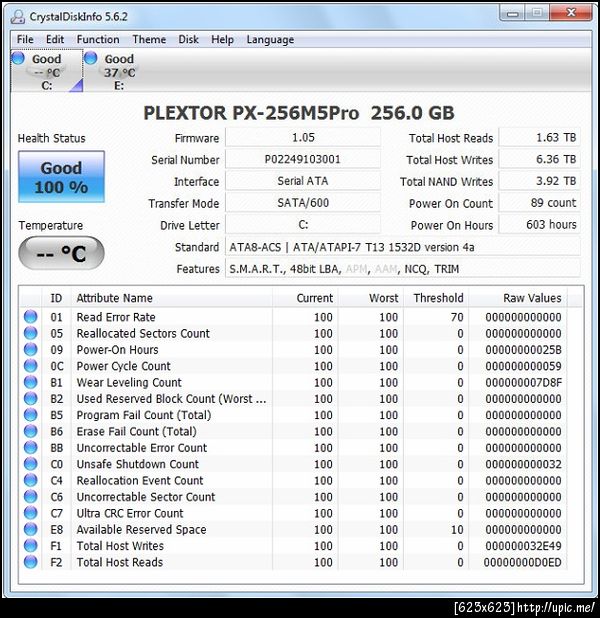Viewport: 600px width, 618px height.
Task: Click the Interface field Serial ATA
Action: (303, 181)
